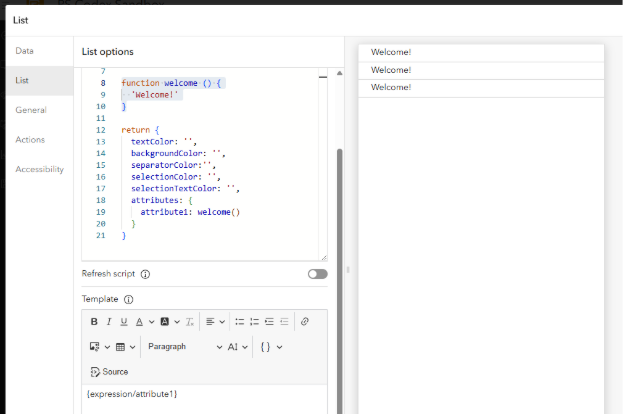Click the code editor resize handle
Screen dimensions: 624x414
(324, 258)
